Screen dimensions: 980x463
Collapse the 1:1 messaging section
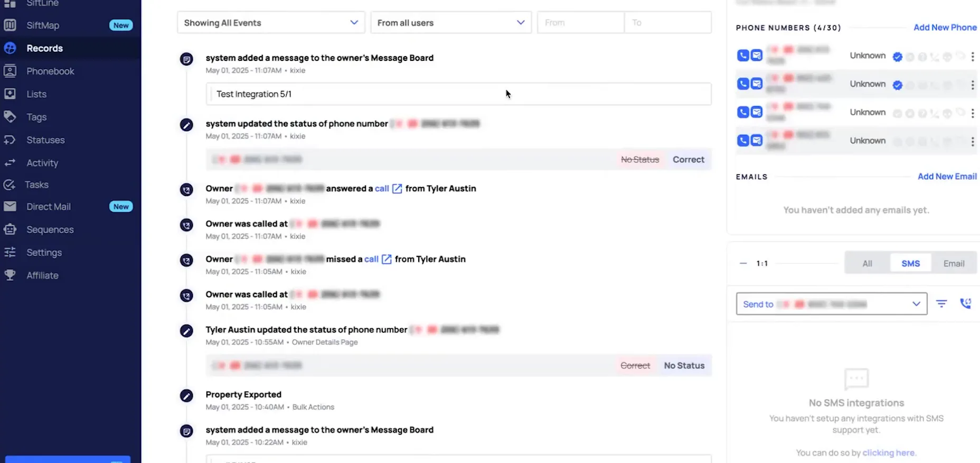[743, 263]
